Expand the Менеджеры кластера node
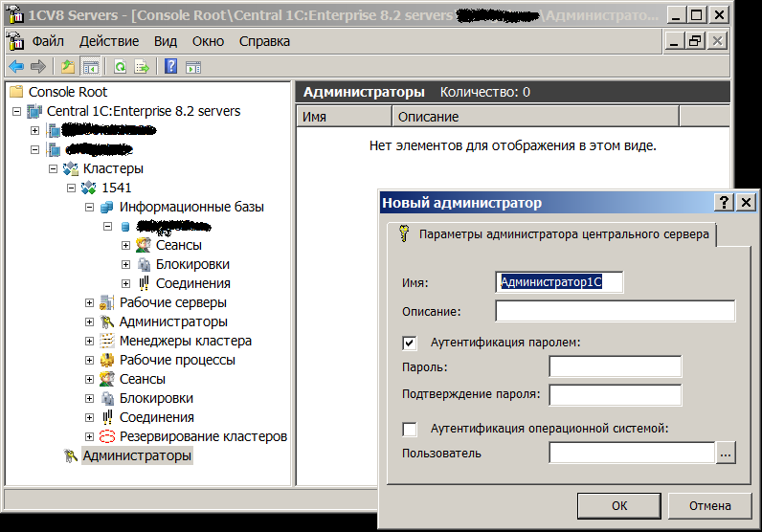Image resolution: width=762 pixels, height=532 pixels. tap(89, 341)
